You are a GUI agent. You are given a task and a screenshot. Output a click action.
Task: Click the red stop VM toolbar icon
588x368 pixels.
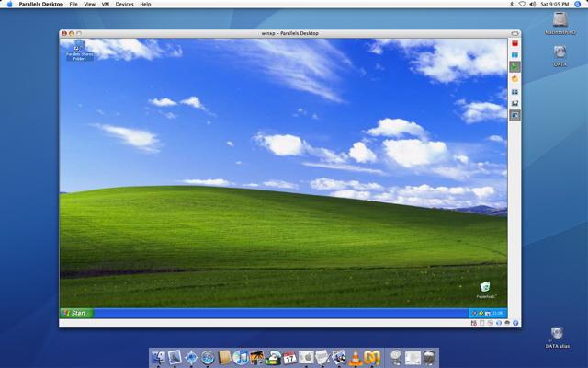pos(514,43)
